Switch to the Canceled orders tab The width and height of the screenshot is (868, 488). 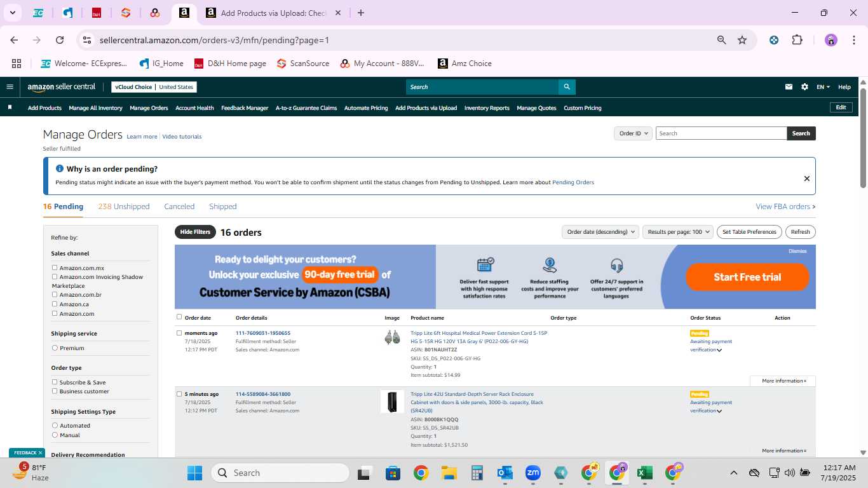(x=179, y=207)
